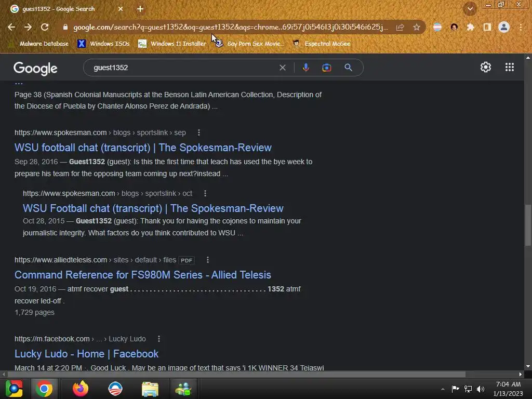Image resolution: width=532 pixels, height=399 pixels.
Task: Open the clock showing 7:04 AM
Action: coord(508,389)
